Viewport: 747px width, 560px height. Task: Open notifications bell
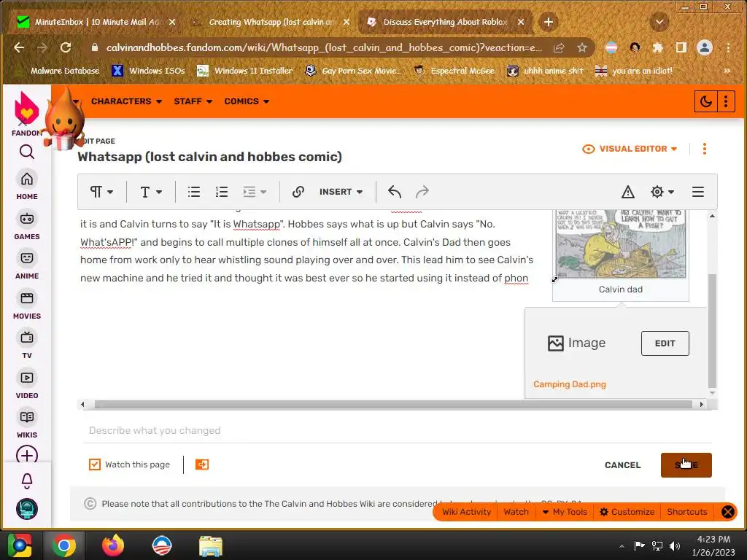pyautogui.click(x=27, y=481)
